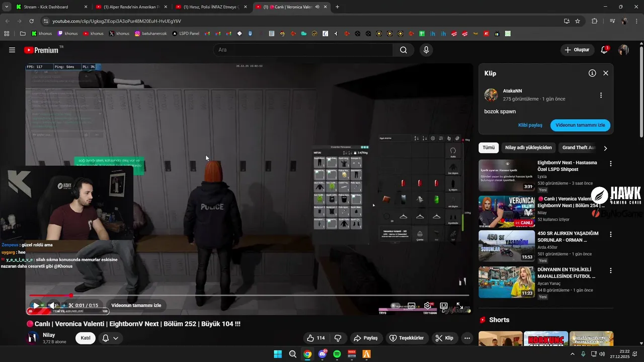The image size is (644, 362).
Task: Open the live Veronica Valenti Bölüm 254 thumbnail
Action: pyautogui.click(x=507, y=212)
